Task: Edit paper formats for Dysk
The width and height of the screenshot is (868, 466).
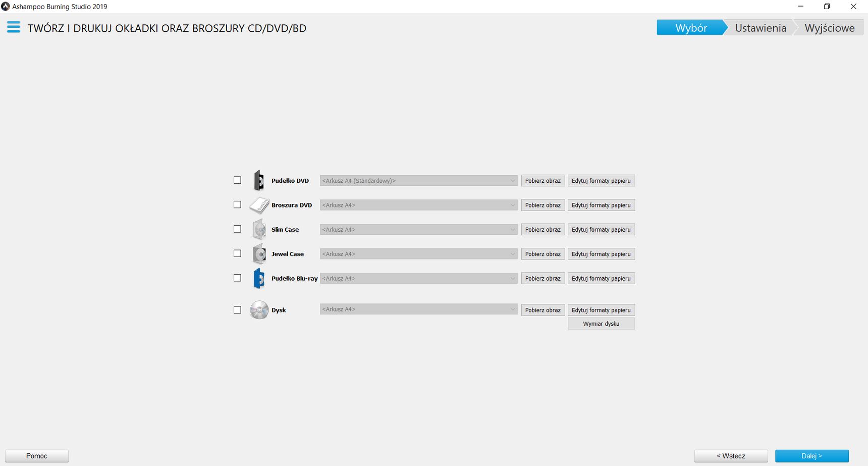Action: click(602, 310)
